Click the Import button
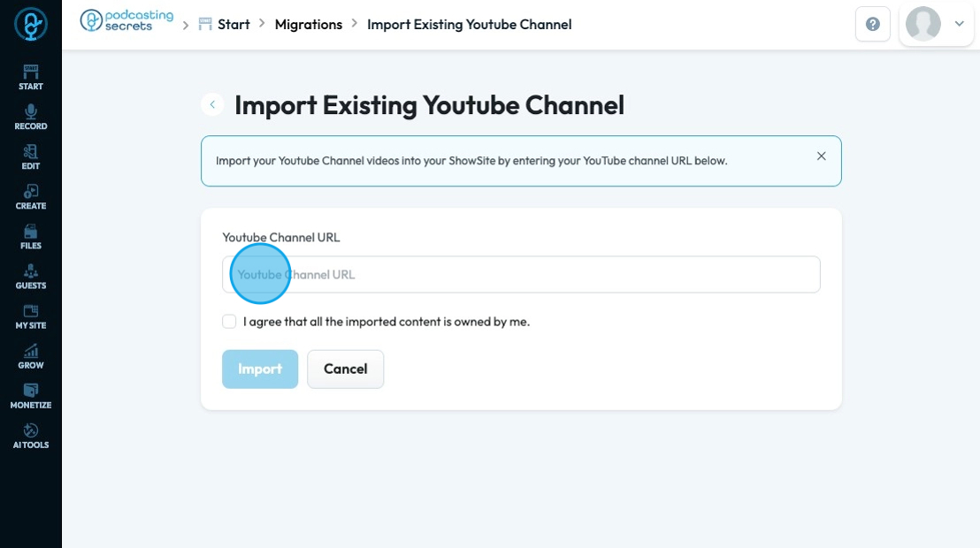 pos(260,369)
